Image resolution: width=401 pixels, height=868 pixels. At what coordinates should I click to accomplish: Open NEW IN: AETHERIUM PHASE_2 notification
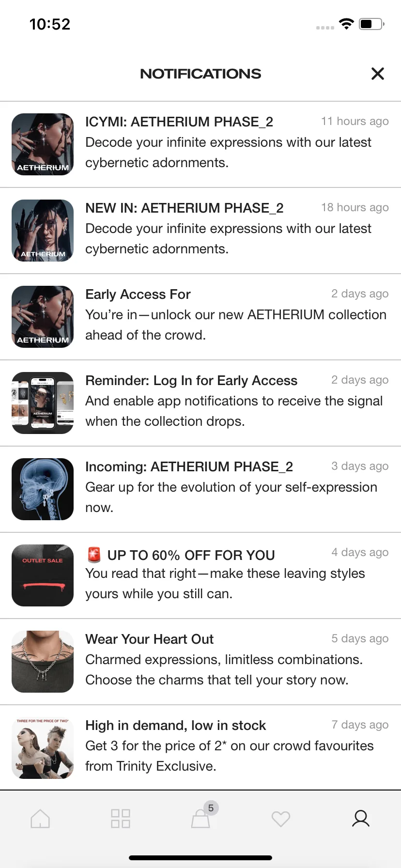point(228,229)
